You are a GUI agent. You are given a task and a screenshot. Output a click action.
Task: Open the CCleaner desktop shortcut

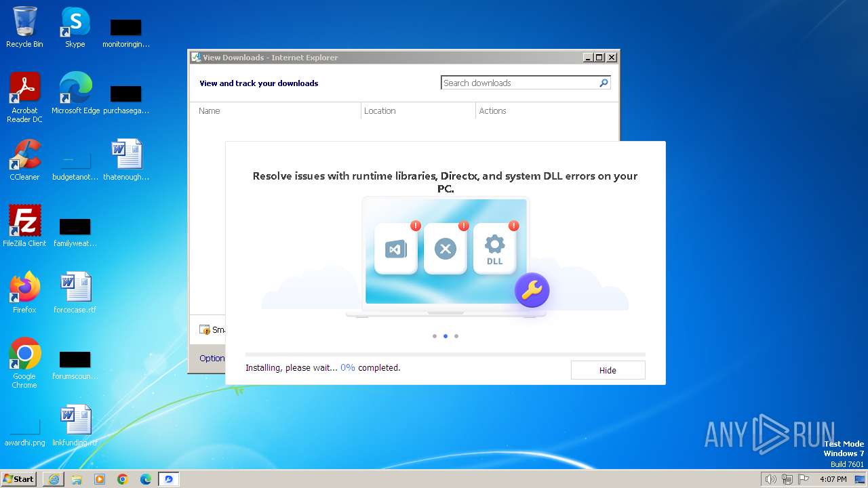pyautogui.click(x=24, y=160)
